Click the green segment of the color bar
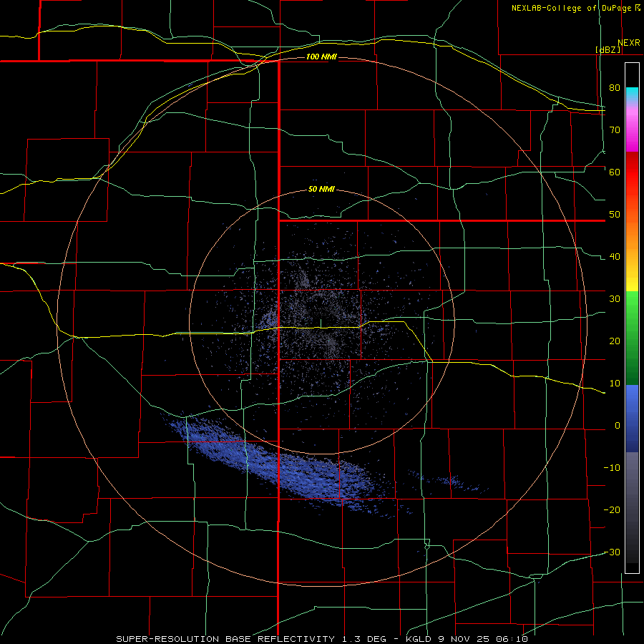This screenshot has width=644, height=644. (632, 338)
